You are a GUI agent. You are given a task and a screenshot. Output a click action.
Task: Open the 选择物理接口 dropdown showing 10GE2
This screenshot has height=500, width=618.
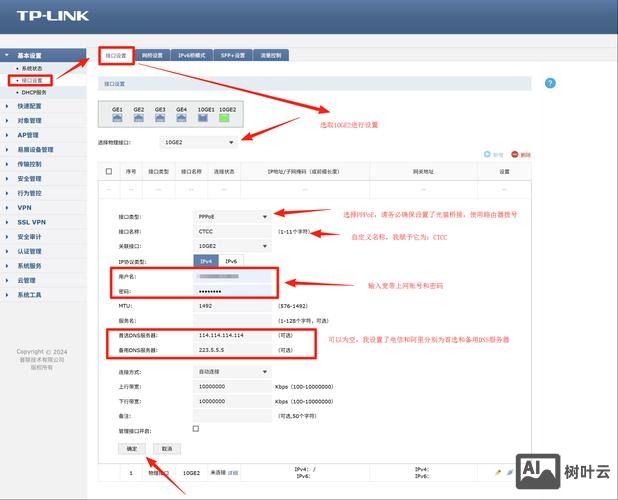pyautogui.click(x=198, y=142)
